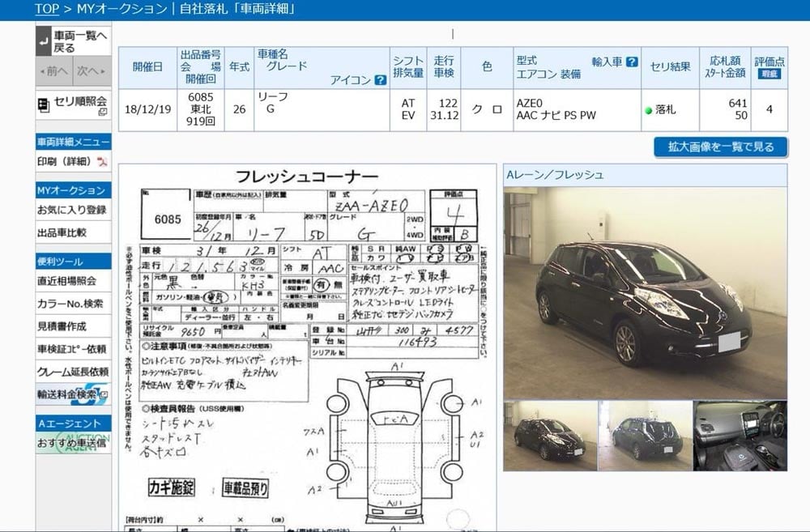Click the AZE0 AAC ナビ PS PW cell
The height and width of the screenshot is (532, 810).
point(577,110)
